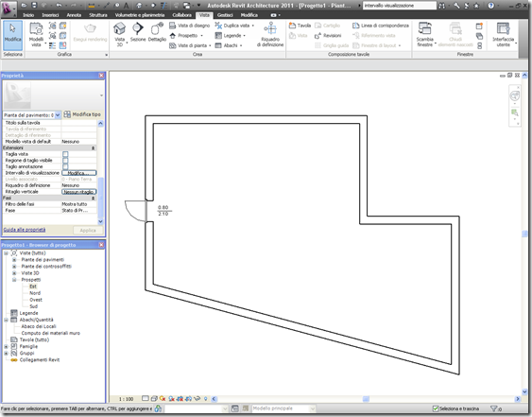Click Modifica button for Intervallo di visualizzazione
Screen dimensions: 532x417
(x=79, y=173)
